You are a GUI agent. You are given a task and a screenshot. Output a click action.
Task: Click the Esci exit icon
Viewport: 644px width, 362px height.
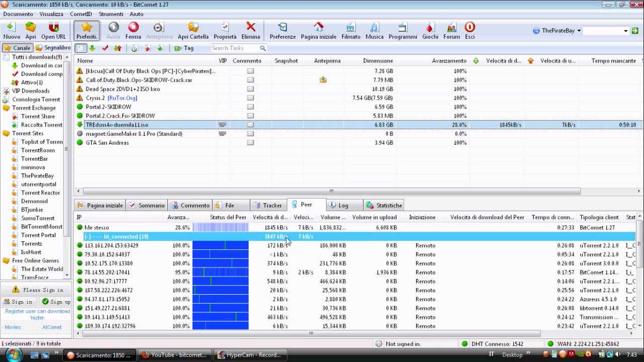click(x=469, y=31)
